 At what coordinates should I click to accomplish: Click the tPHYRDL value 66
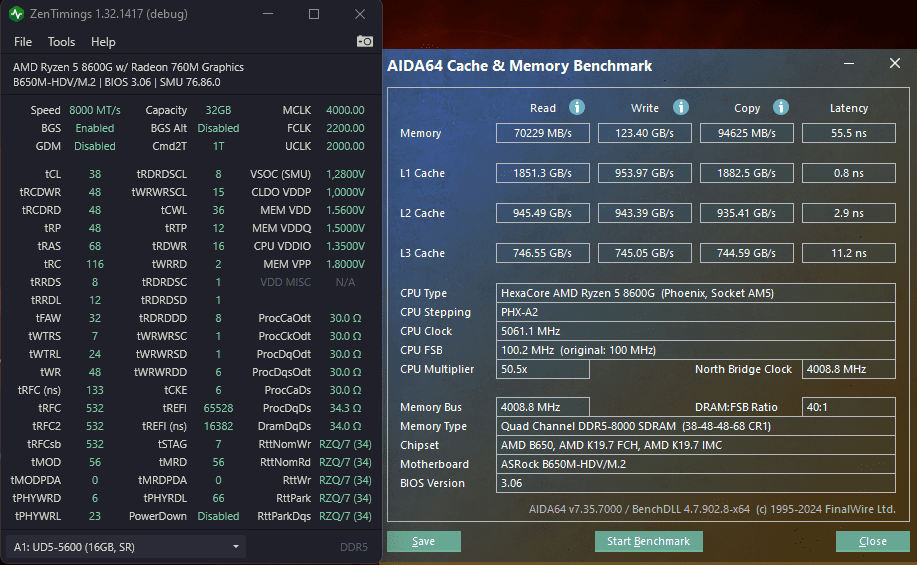click(218, 498)
